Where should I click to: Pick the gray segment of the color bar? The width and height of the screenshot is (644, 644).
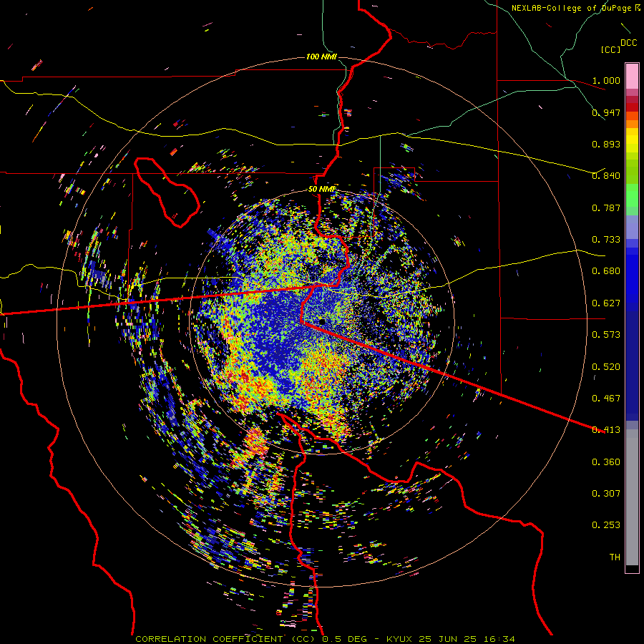[632, 497]
